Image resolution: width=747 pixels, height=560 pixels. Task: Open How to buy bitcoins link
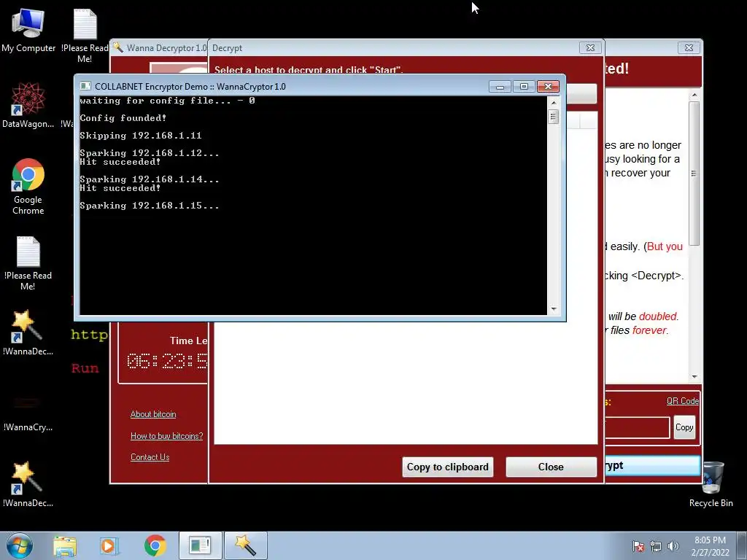coord(167,436)
